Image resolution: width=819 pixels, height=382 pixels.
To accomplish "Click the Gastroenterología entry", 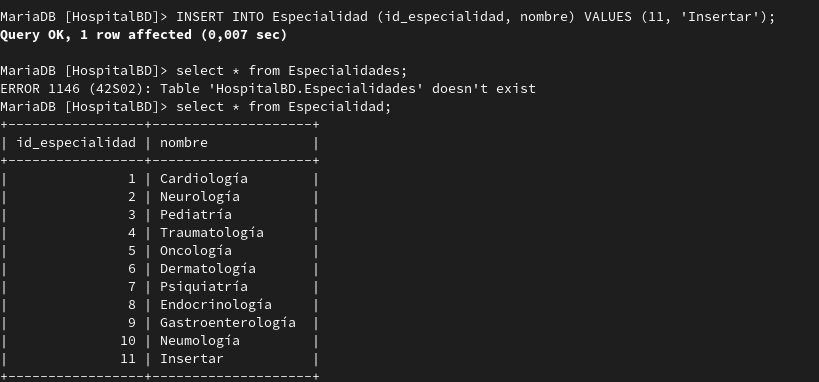I will coord(228,323).
